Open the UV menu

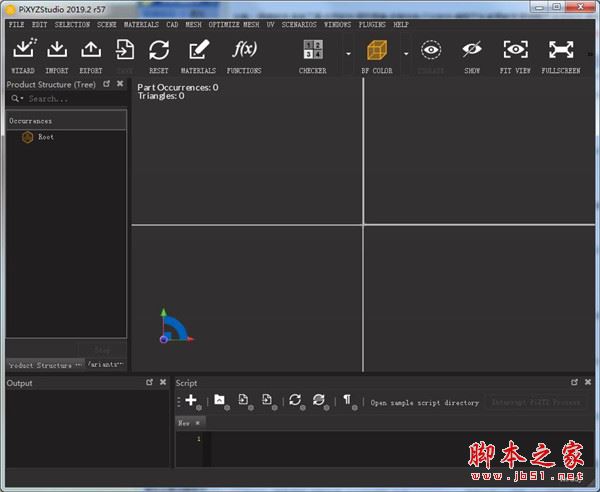pyautogui.click(x=271, y=24)
